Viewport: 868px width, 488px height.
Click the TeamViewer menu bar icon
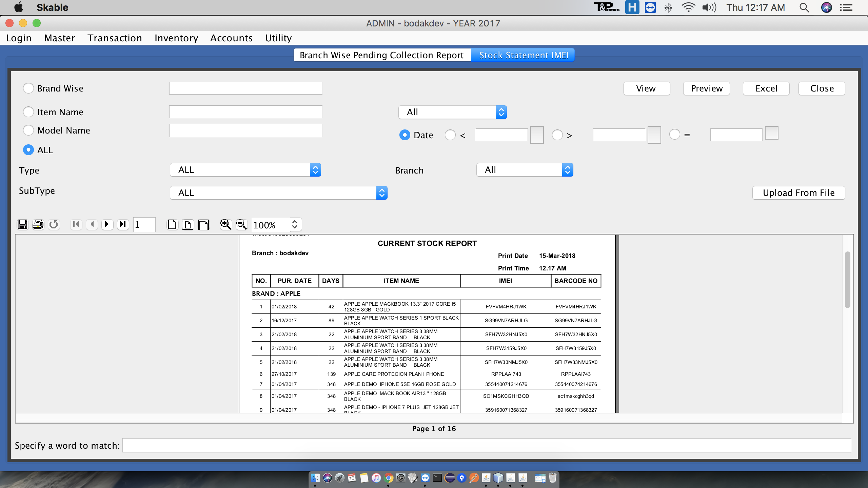click(650, 7)
